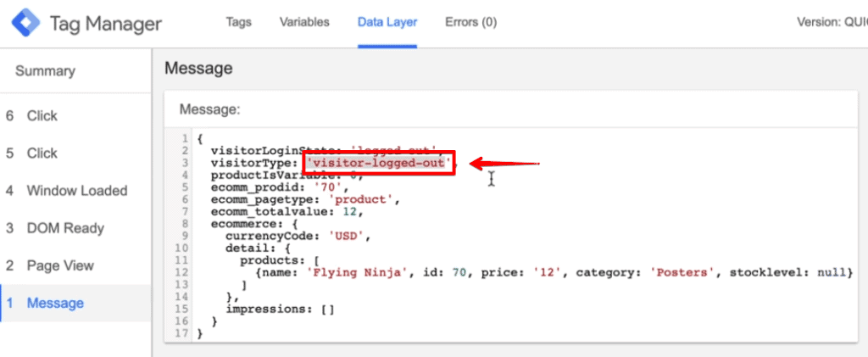
Task: Open the Page View event
Action: tap(60, 265)
